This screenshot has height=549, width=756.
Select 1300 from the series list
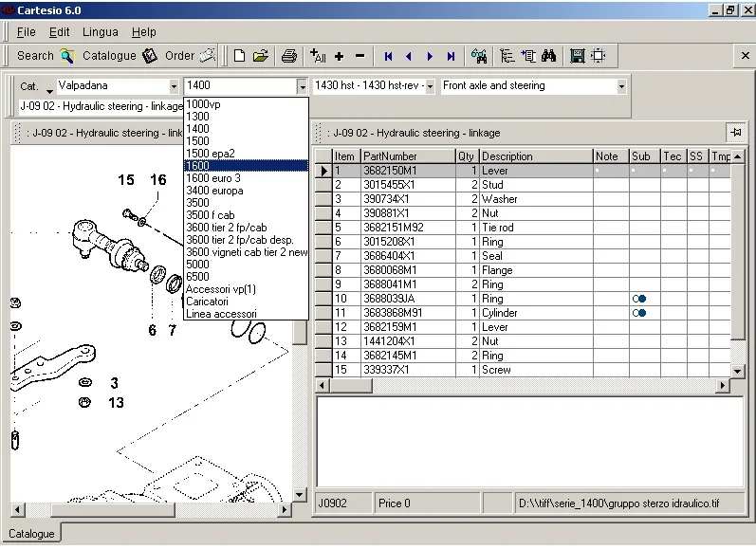(246, 117)
